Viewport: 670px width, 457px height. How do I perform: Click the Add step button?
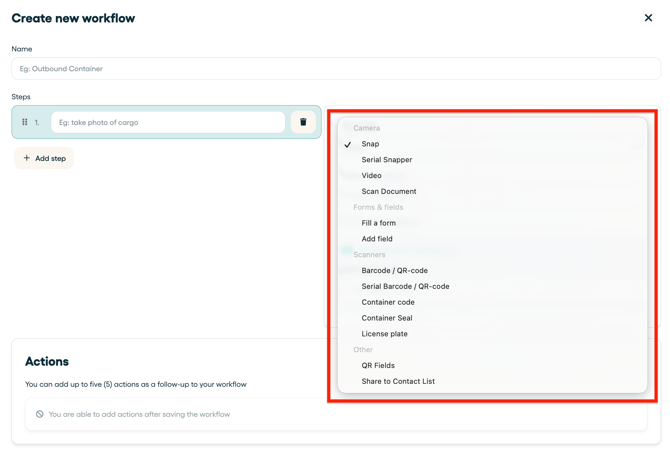[x=44, y=158]
